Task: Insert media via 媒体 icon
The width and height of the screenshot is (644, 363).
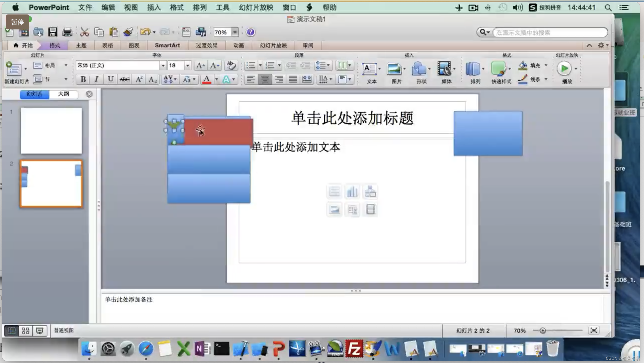Action: click(444, 69)
